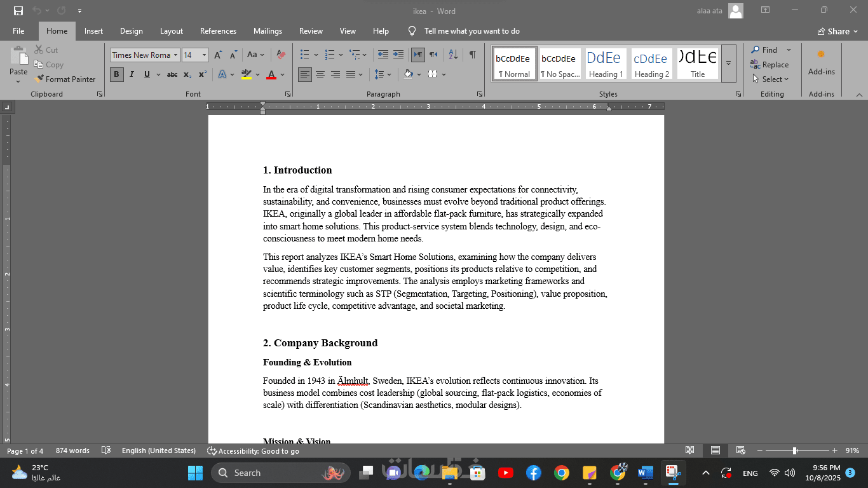Save the document with the floppy disk icon
The height and width of the screenshot is (488, 868).
pos(18,11)
